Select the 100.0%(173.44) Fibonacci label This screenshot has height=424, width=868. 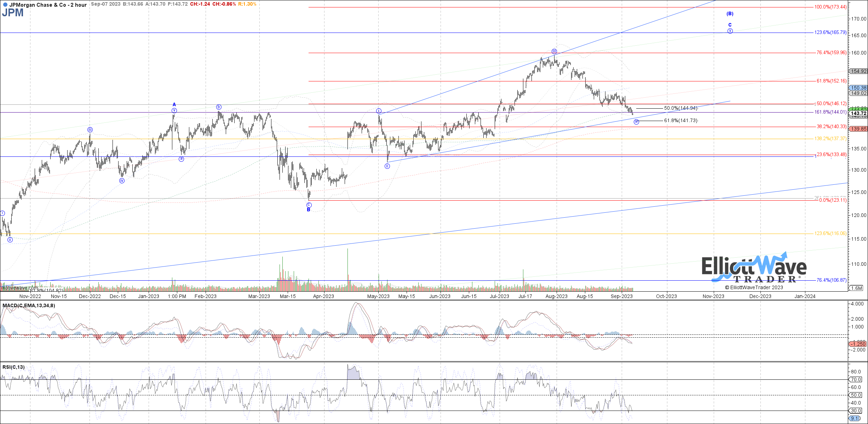830,7
